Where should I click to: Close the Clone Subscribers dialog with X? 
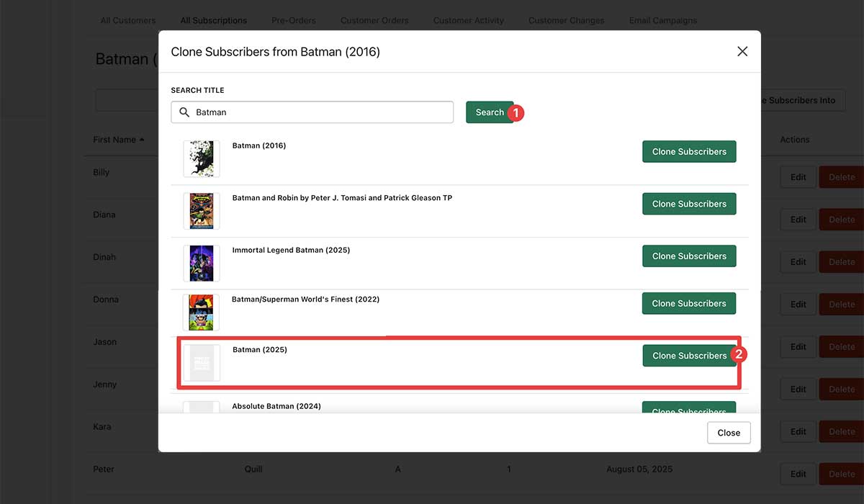click(x=742, y=51)
